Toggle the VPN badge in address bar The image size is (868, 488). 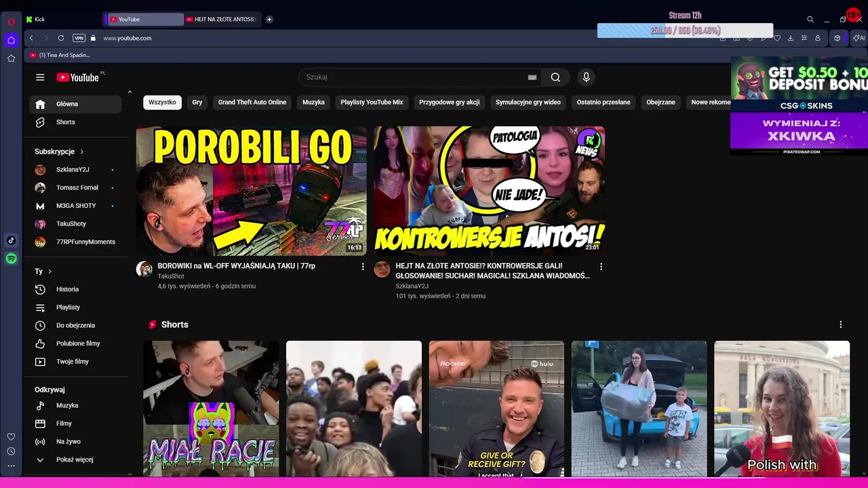click(79, 38)
